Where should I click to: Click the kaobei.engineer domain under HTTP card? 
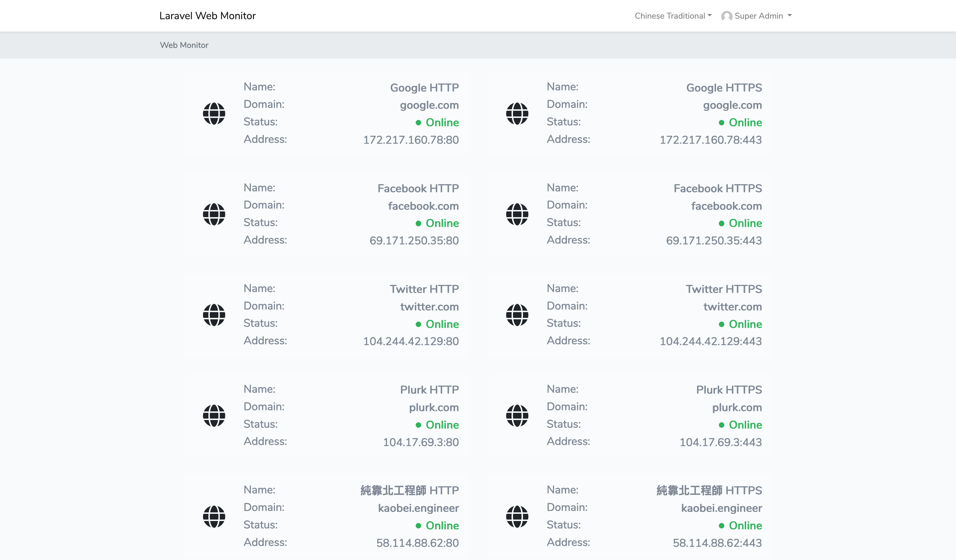[418, 508]
